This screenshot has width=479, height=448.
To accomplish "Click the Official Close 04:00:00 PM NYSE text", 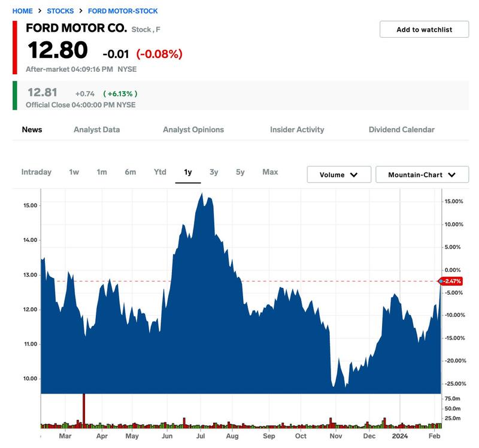I will (x=81, y=105).
